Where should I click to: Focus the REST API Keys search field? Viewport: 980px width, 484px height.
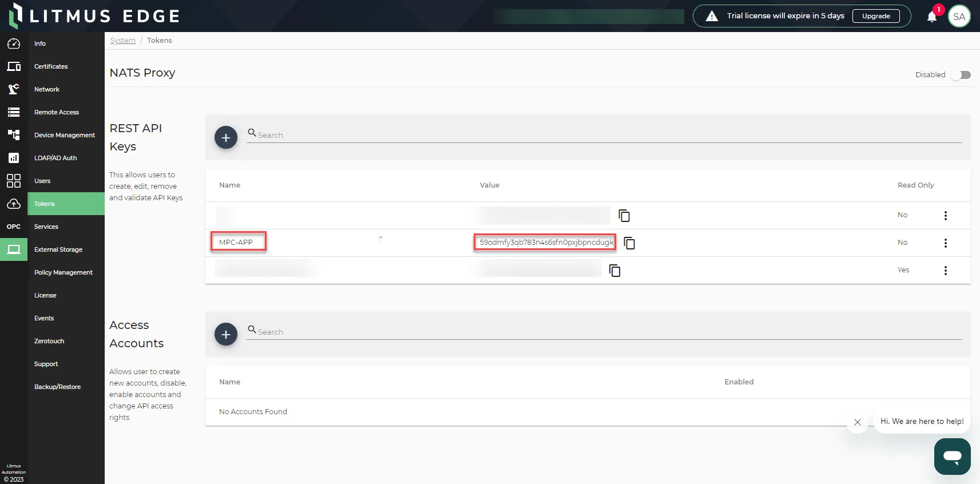click(604, 135)
